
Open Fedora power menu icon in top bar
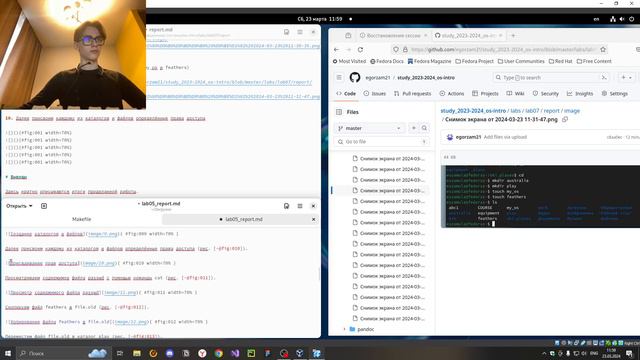point(631,19)
